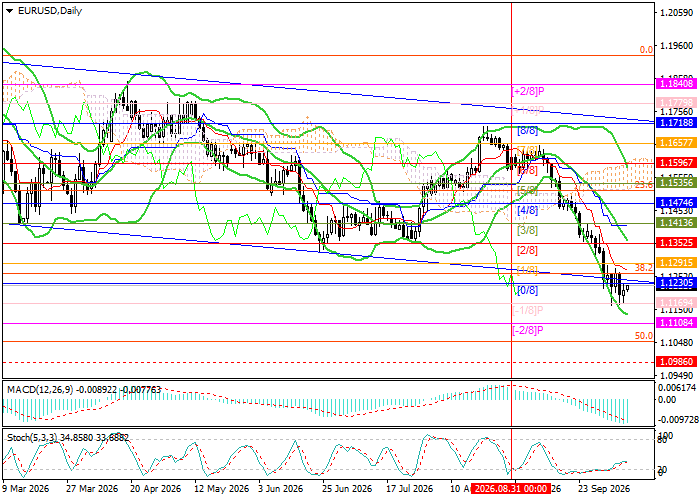Viewport: 700px width, 500px height.
Task: Select the 1.15967 red price tag
Action: click(677, 162)
